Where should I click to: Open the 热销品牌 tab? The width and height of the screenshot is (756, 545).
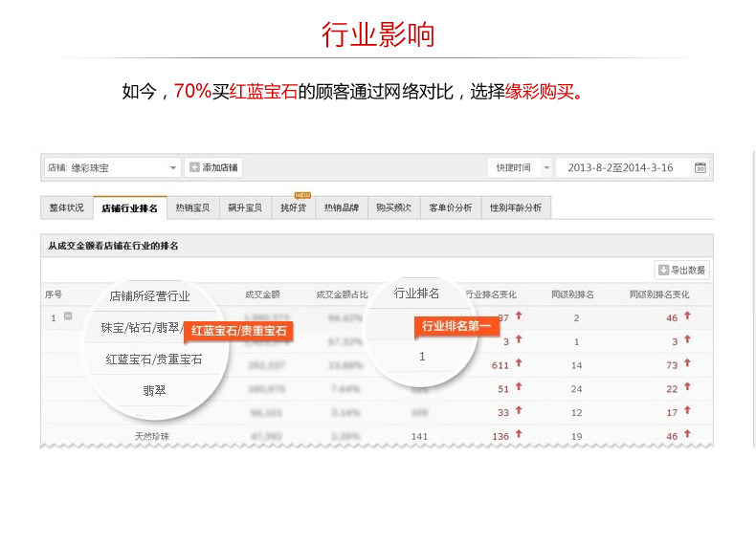pos(342,207)
